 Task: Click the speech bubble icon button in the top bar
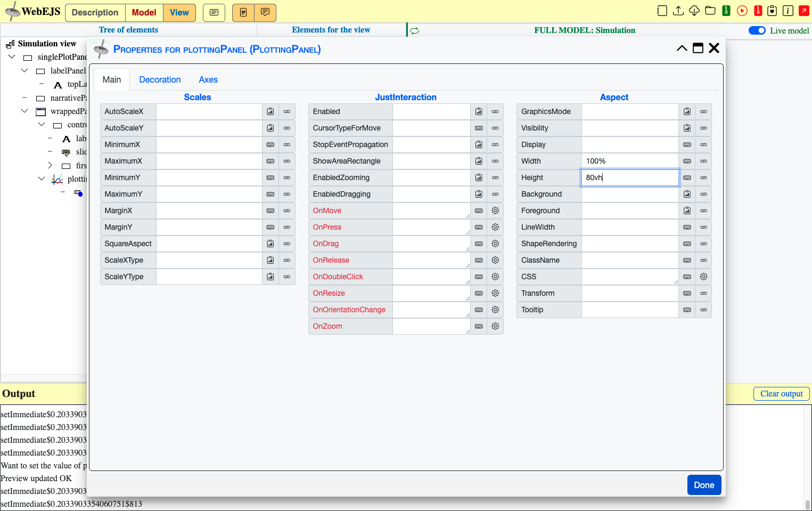click(265, 12)
